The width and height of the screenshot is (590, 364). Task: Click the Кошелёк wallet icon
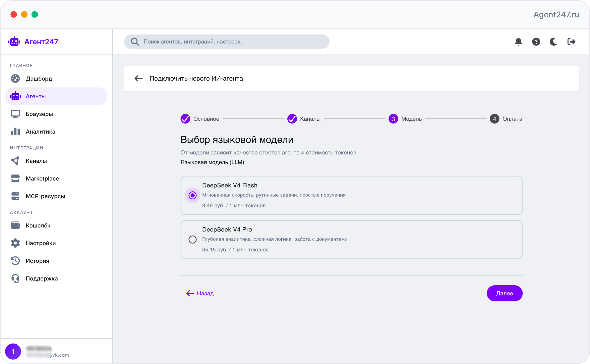pos(15,225)
